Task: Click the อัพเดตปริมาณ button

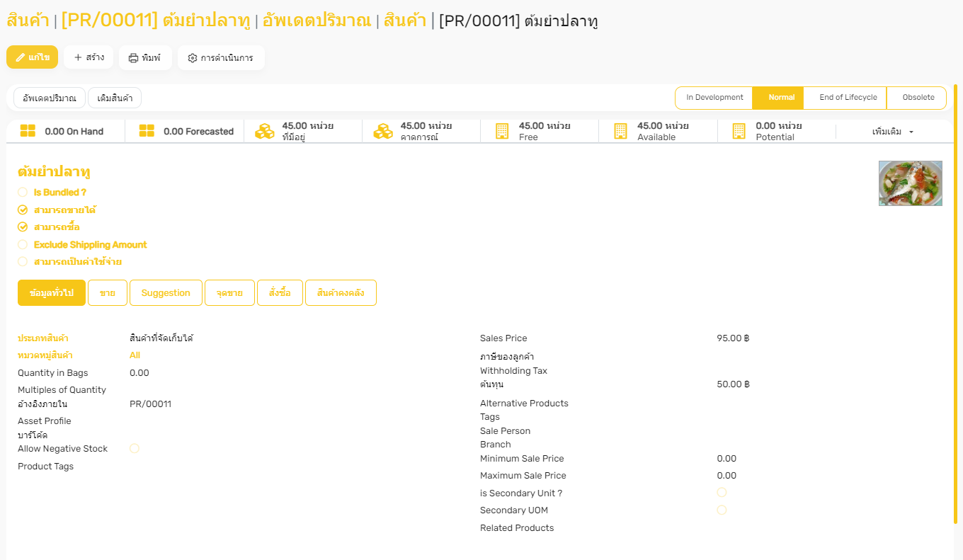Action: click(x=50, y=98)
